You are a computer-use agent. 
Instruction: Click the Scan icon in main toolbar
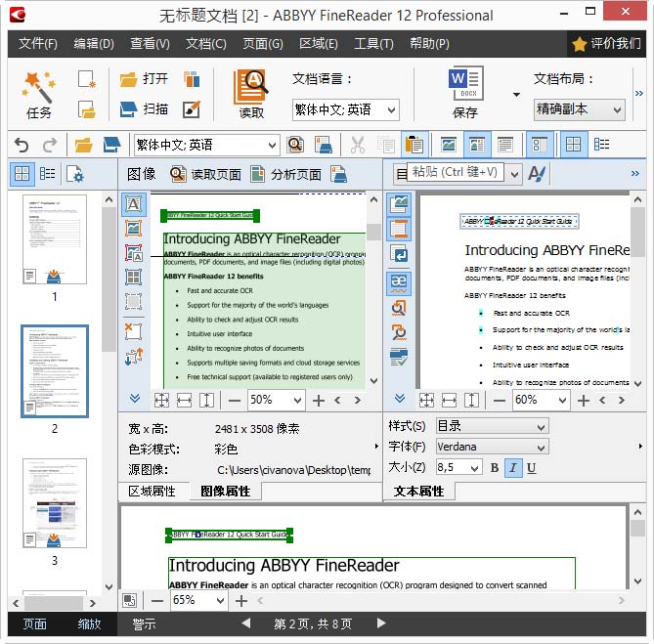click(128, 109)
